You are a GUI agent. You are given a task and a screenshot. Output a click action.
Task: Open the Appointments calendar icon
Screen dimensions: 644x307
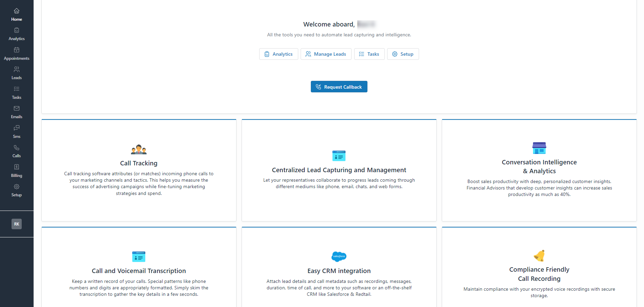click(x=17, y=50)
